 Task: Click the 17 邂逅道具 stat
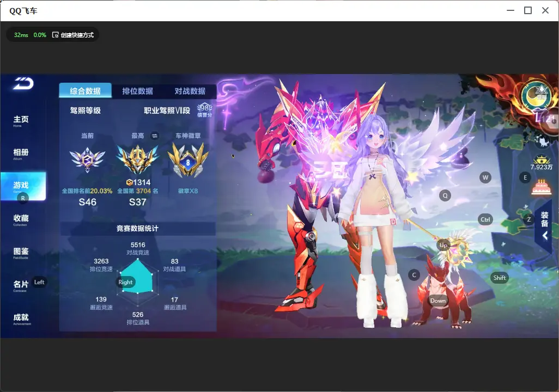[x=175, y=303]
